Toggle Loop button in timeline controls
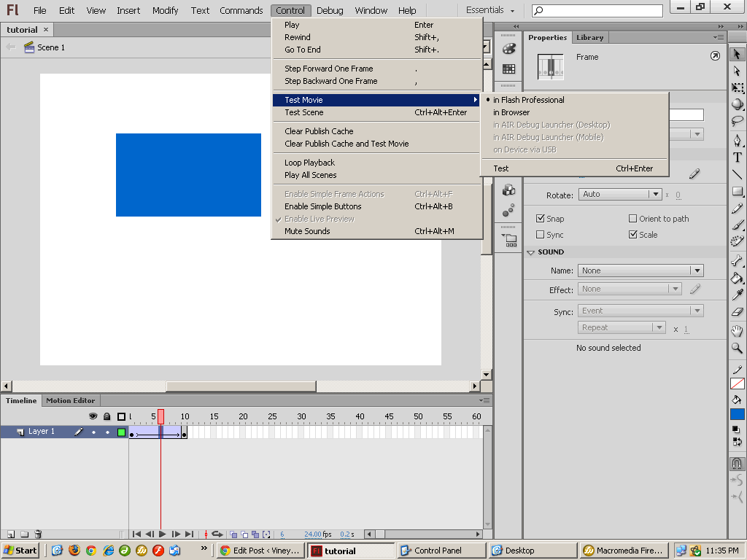 coord(217,534)
